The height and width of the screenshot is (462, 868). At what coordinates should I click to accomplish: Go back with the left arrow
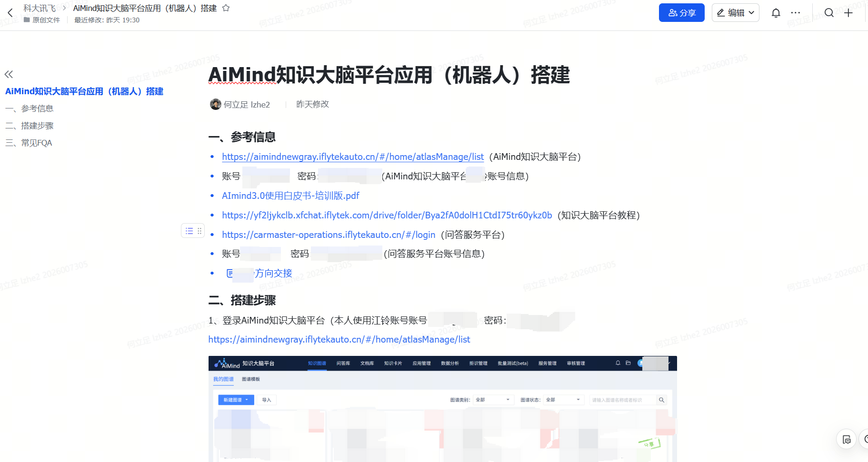[10, 13]
